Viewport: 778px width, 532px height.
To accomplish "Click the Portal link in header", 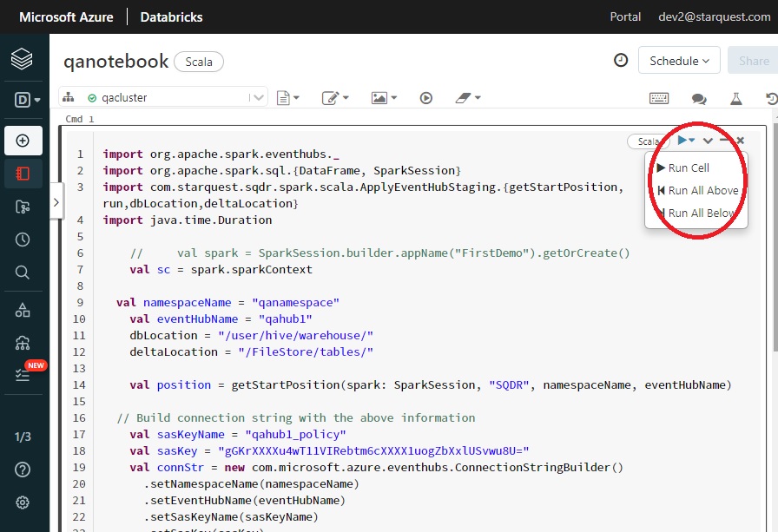I will 625,16.
